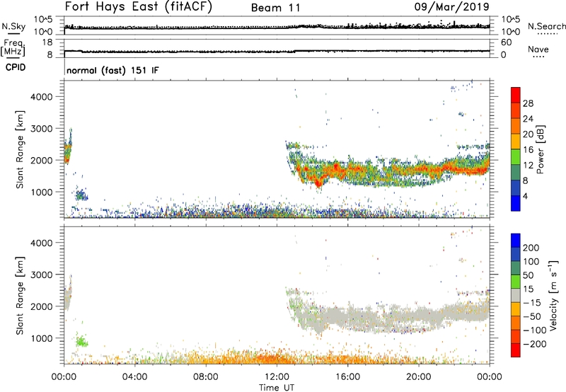Click the '20:00' time tick label

click(419, 377)
